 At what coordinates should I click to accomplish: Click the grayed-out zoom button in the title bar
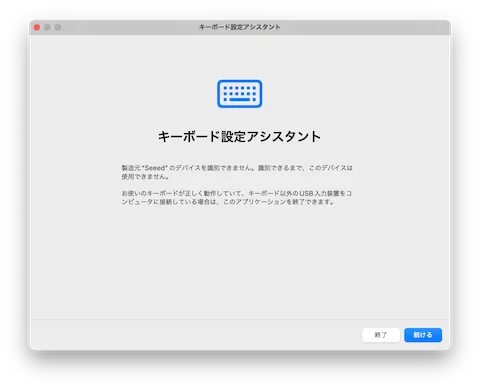point(58,27)
